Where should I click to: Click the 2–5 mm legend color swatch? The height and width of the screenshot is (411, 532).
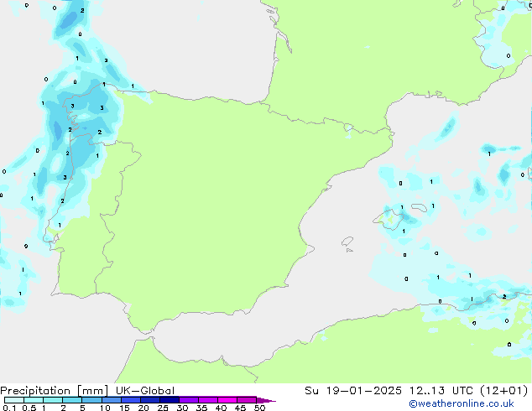(x=72, y=400)
